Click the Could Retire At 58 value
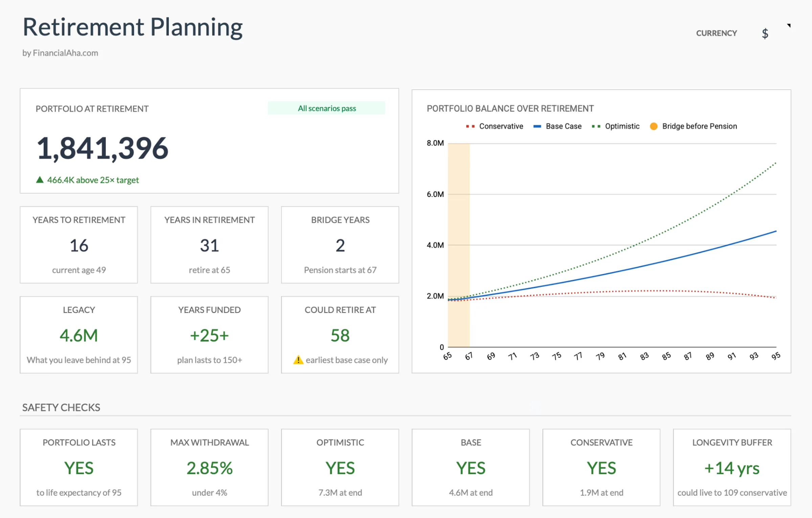Viewport: 812px width, 518px height. click(x=340, y=335)
